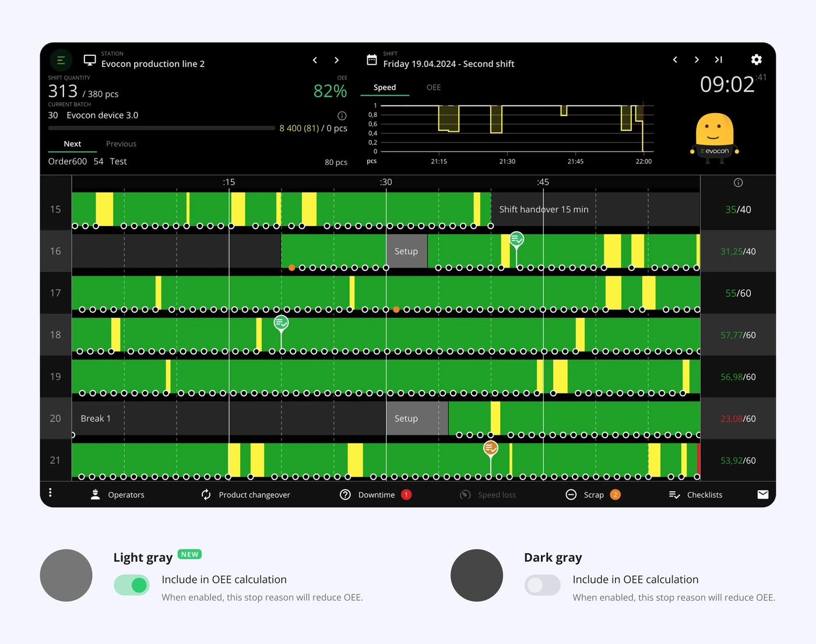Click the Evocon mascot

coord(715,137)
